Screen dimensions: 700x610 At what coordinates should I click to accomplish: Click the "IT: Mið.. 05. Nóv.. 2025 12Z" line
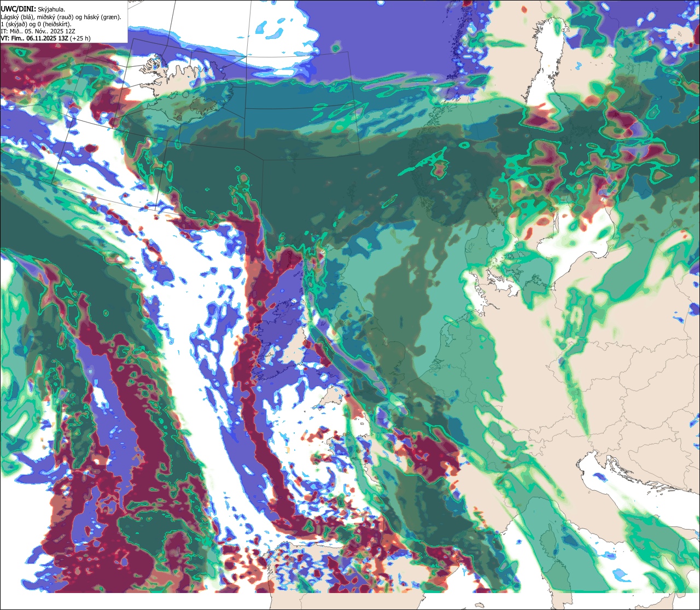point(38,31)
